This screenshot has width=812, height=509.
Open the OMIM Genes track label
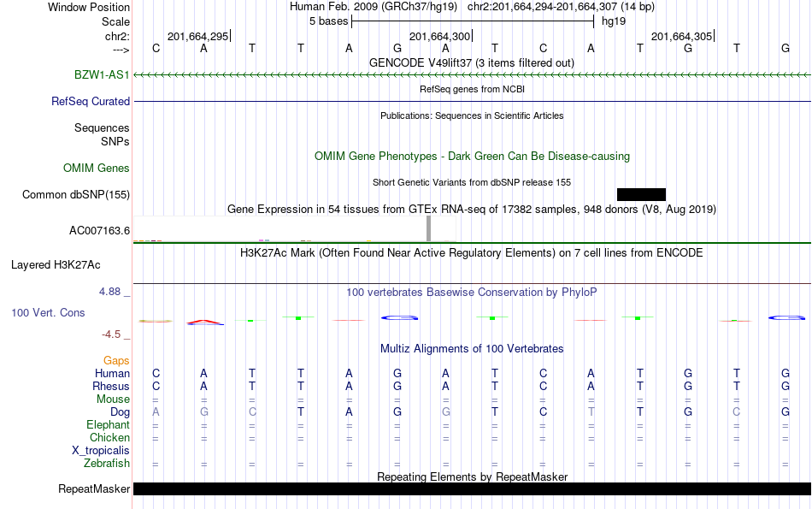(97, 168)
